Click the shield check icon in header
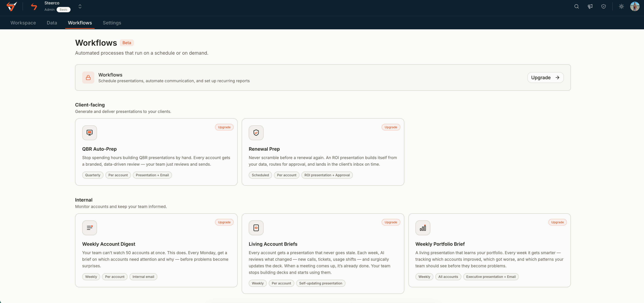This screenshot has width=644, height=303. click(604, 7)
